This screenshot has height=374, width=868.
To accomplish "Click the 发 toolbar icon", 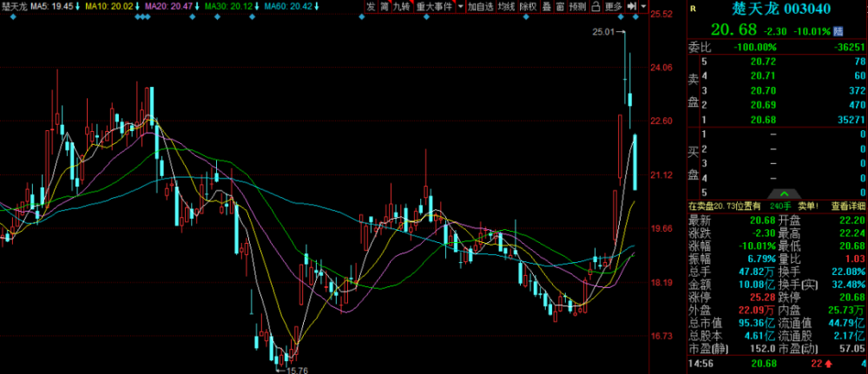I will [371, 6].
